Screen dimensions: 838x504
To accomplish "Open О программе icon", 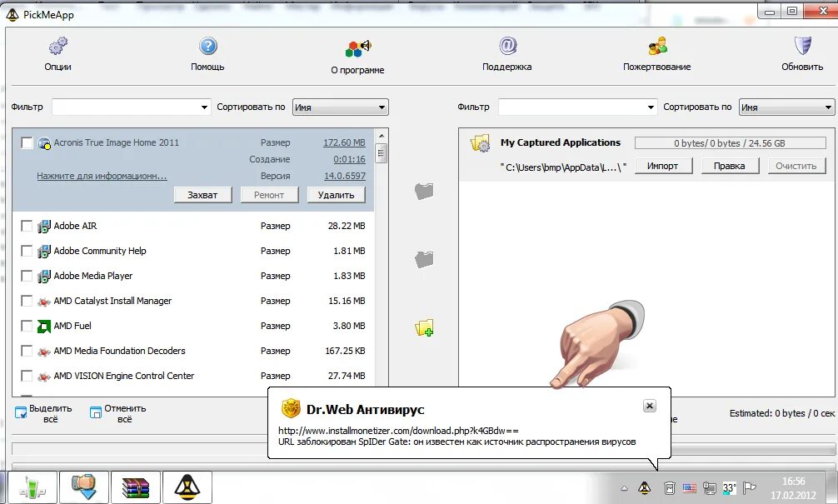I will click(x=358, y=48).
